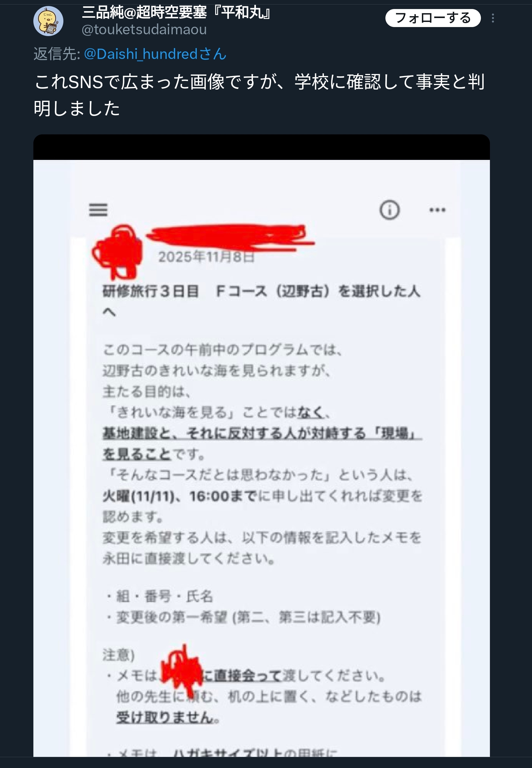Open the attached image at its black top bar
This screenshot has width=532, height=768.
[261, 147]
